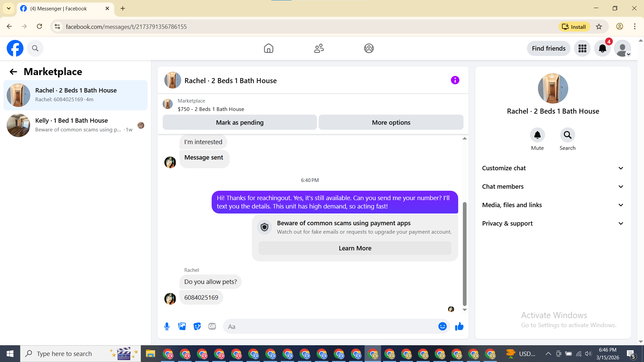
Task: Choose a sticker with the sticker icon
Action: (197, 326)
